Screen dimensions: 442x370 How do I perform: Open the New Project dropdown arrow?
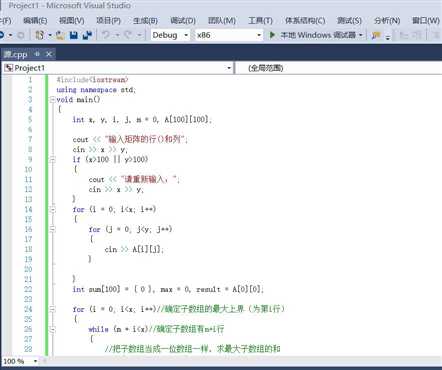pyautogui.click(x=50, y=35)
